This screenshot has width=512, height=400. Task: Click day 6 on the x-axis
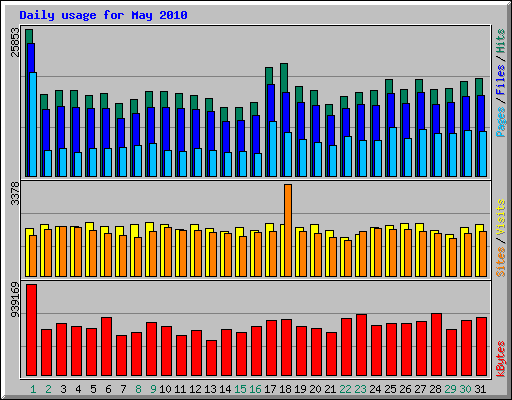click(108, 389)
